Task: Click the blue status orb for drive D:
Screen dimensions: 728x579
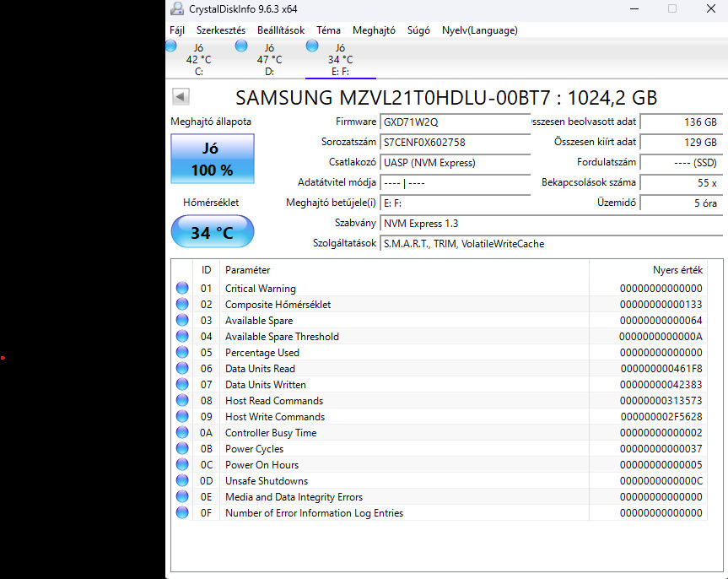Action: click(x=241, y=46)
